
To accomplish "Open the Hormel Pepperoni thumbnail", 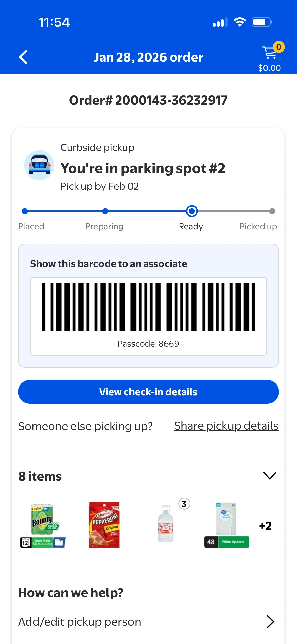I will [104, 525].
